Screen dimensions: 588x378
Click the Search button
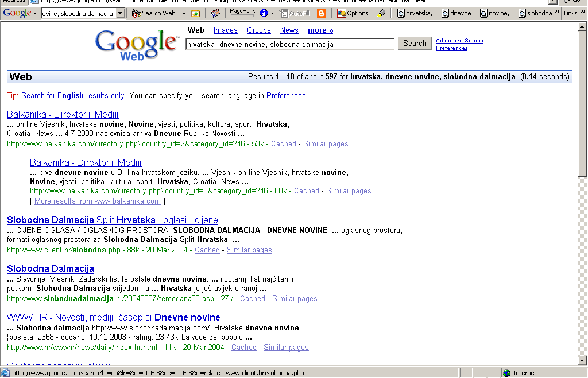tap(415, 44)
